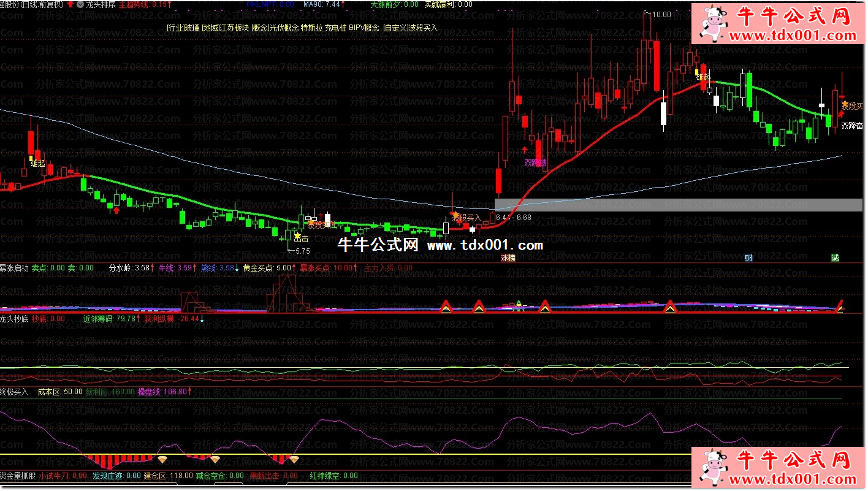The width and height of the screenshot is (868, 491).
Task: Select the 龙头排序 indicator name
Action: coord(101,4)
